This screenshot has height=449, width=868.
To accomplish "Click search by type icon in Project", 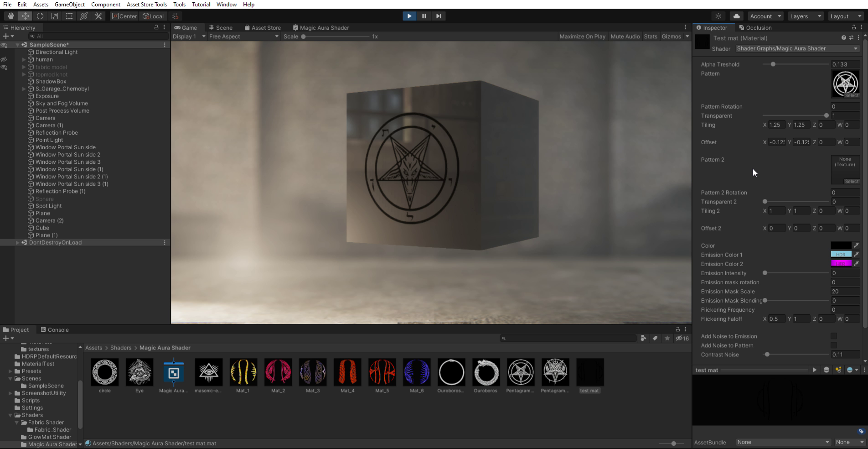I will pyautogui.click(x=643, y=338).
